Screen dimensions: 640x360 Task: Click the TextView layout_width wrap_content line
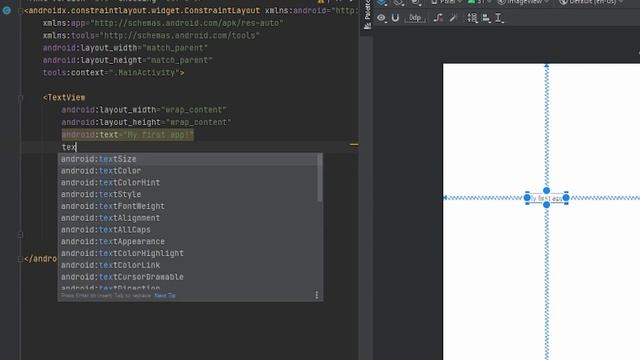144,110
